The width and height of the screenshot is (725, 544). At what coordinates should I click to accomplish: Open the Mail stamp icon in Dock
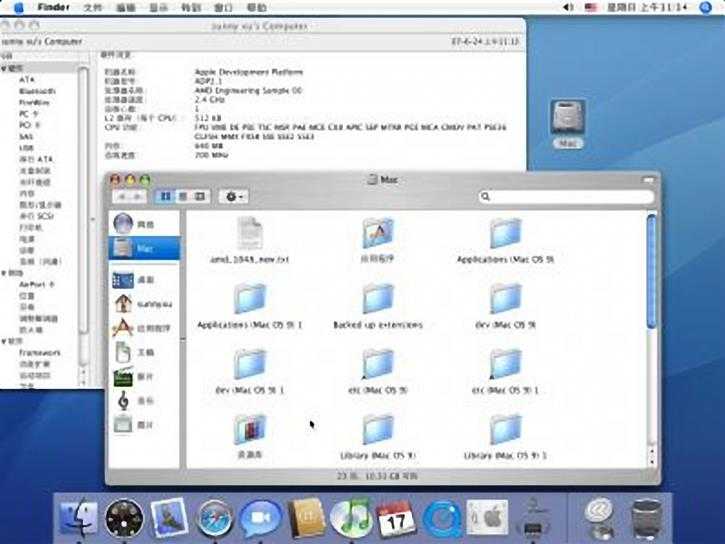click(x=169, y=517)
